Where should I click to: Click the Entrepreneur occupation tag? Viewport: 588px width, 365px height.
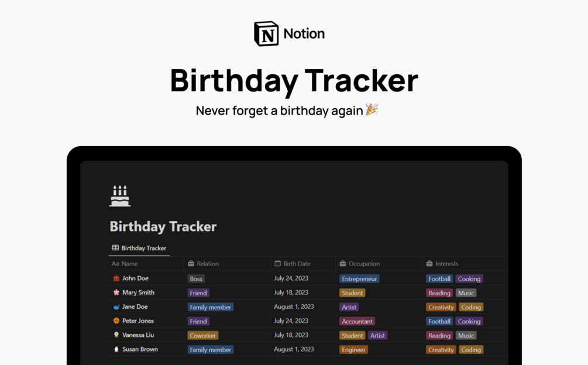click(359, 279)
